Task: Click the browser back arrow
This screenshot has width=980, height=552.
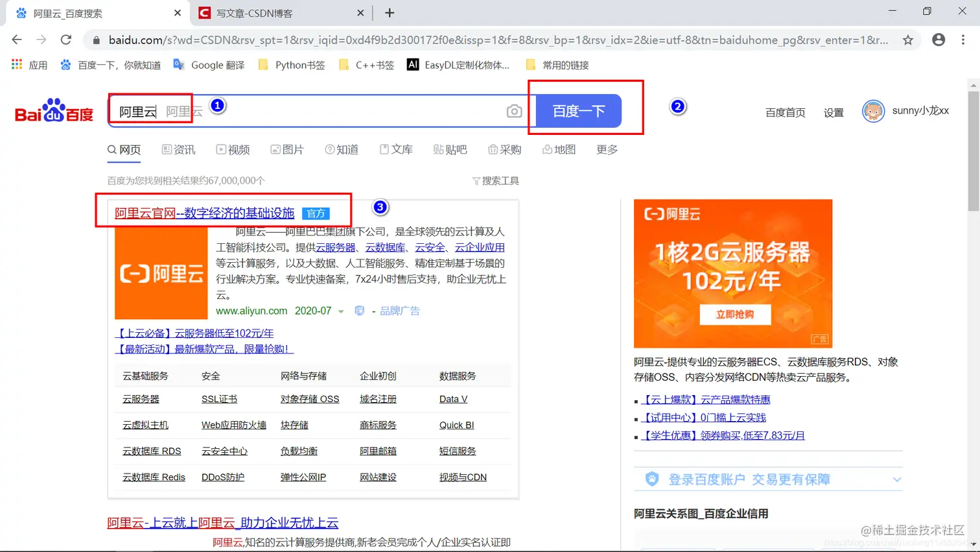Action: pos(17,40)
